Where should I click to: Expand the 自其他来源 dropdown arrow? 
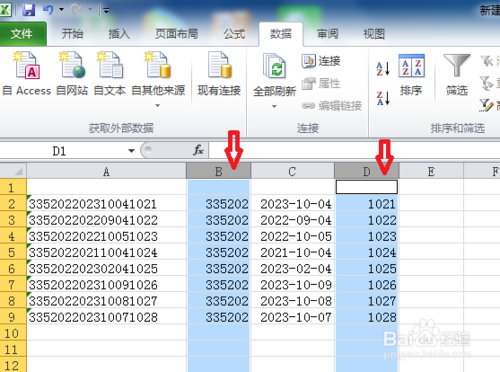158,106
